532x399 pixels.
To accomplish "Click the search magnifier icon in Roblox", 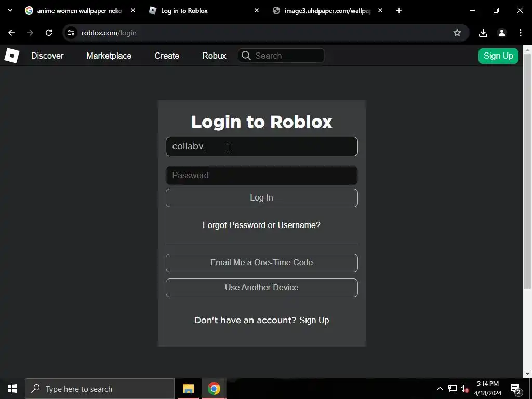I will (x=246, y=56).
